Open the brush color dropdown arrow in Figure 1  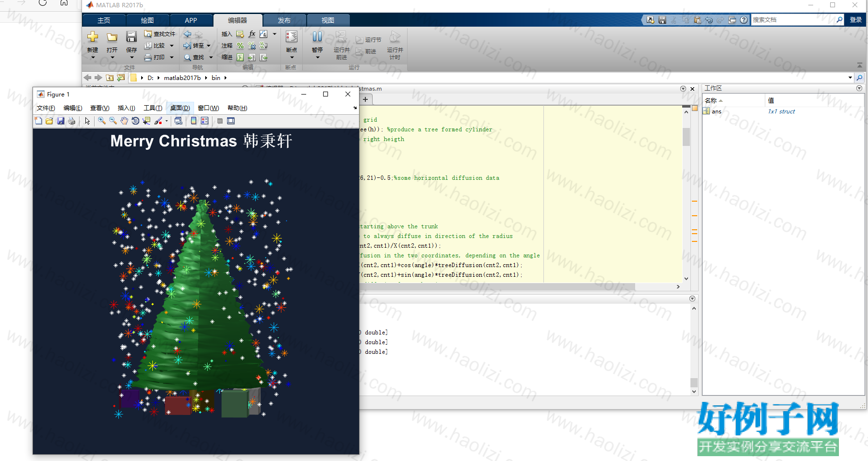(x=166, y=121)
